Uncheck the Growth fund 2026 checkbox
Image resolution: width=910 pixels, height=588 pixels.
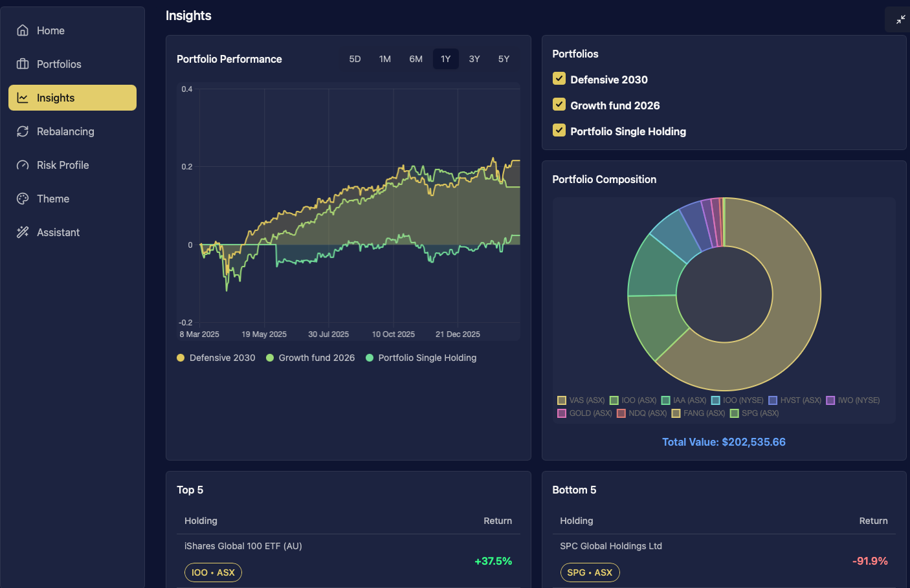point(559,105)
